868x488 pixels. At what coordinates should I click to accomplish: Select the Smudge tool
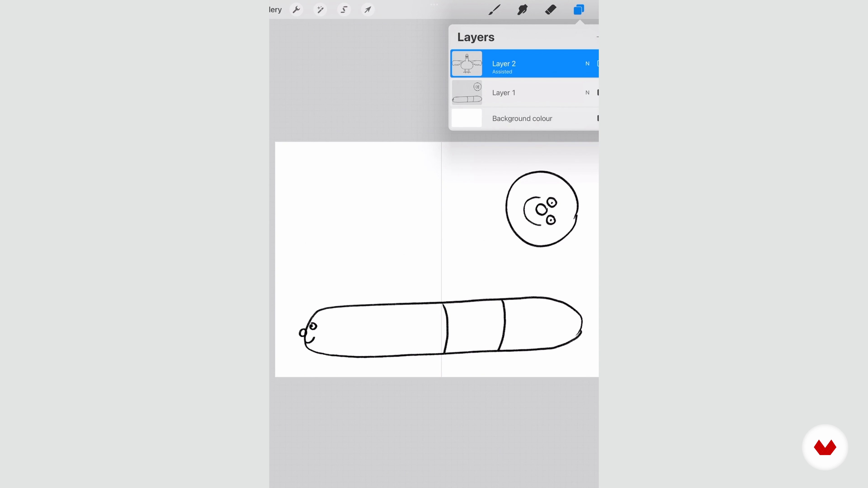pyautogui.click(x=522, y=10)
